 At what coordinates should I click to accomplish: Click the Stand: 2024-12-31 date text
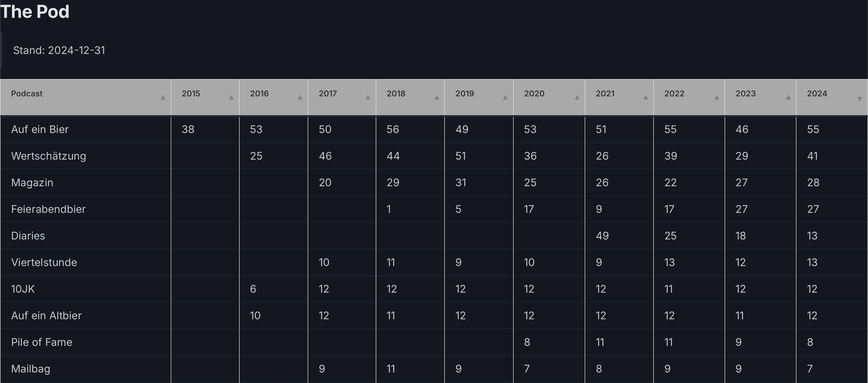59,50
